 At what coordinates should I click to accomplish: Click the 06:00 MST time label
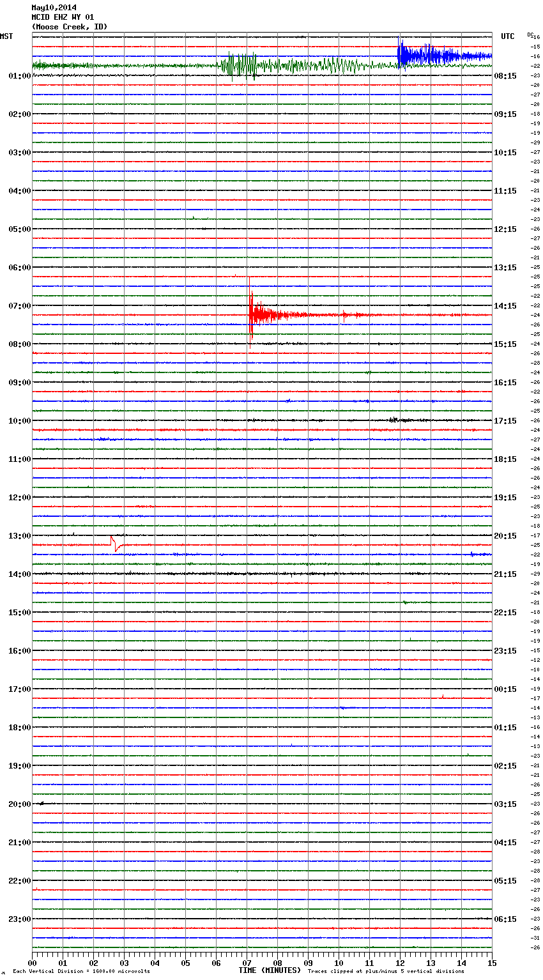[20, 268]
